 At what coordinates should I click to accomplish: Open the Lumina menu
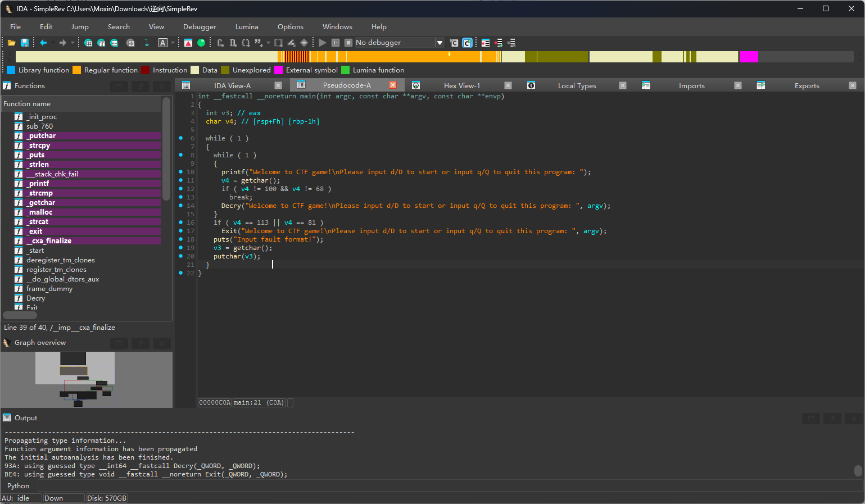247,27
